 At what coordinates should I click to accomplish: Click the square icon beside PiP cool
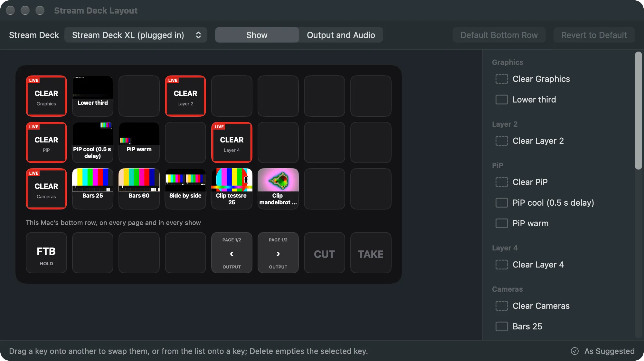pyautogui.click(x=502, y=203)
